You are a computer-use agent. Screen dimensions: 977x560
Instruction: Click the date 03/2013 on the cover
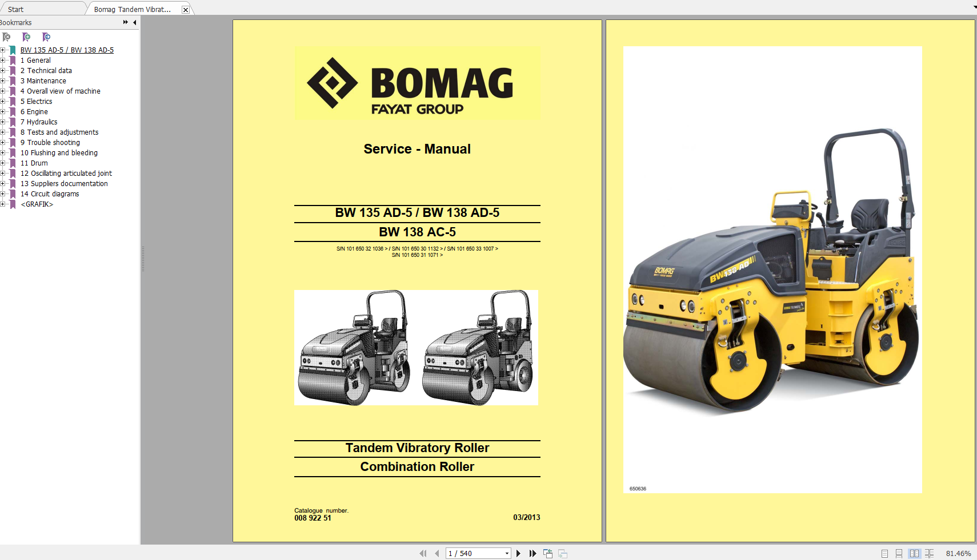point(526,517)
